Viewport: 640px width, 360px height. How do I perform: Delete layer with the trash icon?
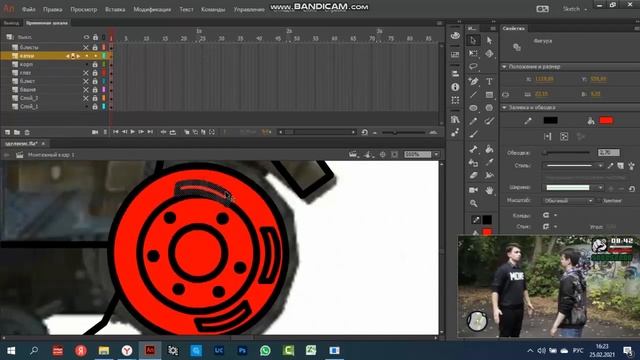pos(27,132)
